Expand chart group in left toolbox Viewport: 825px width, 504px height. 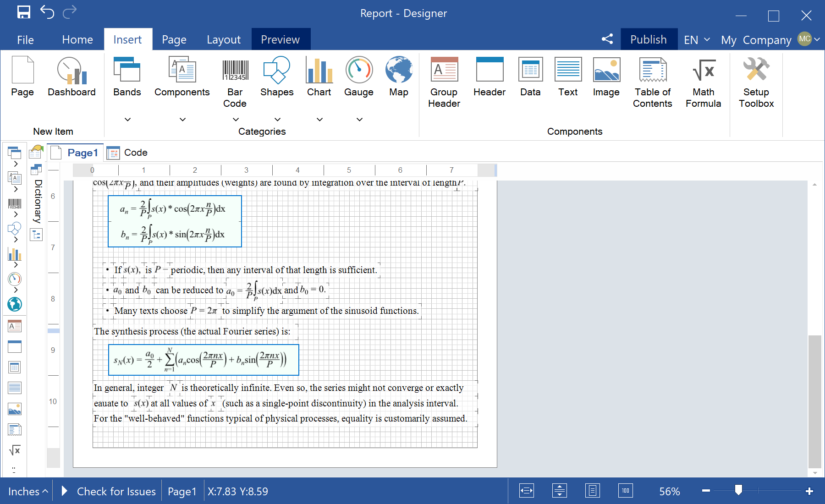click(16, 265)
